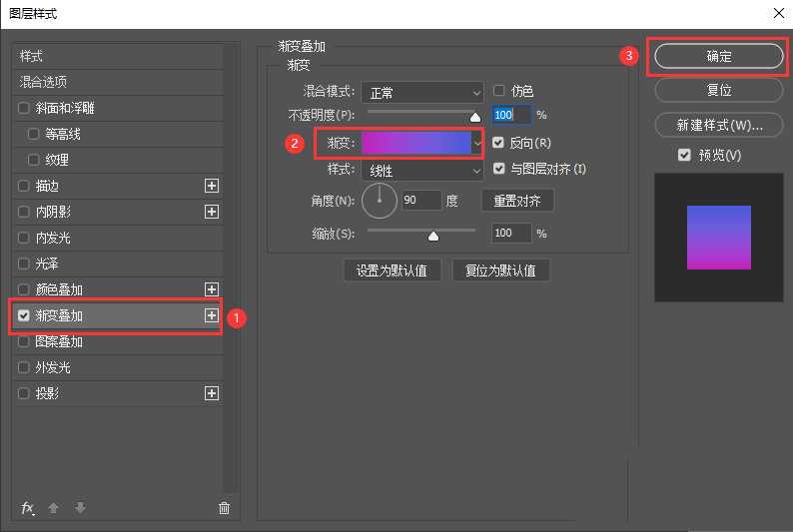793x532 pixels.
Task: Click the 新建样式(W)... button
Action: tap(719, 125)
